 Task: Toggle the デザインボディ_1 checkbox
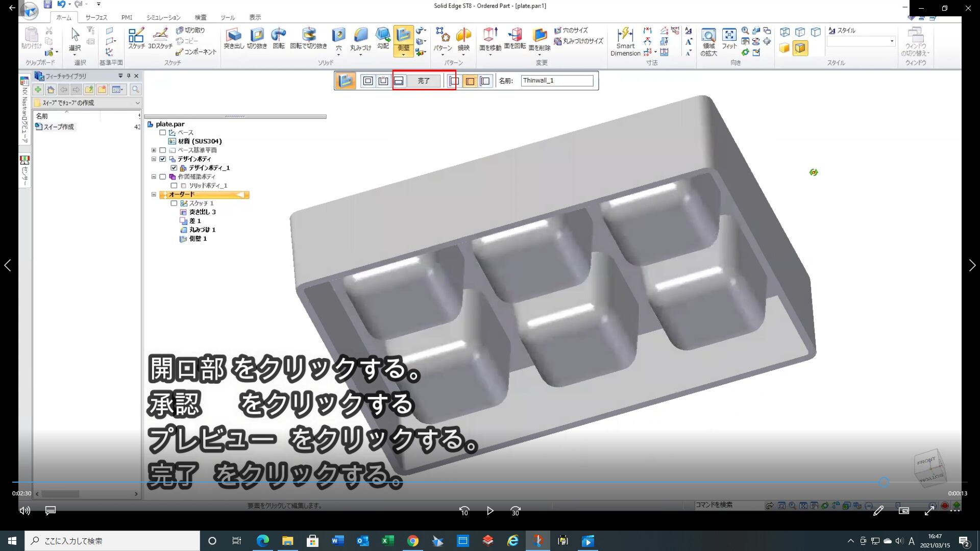[174, 168]
